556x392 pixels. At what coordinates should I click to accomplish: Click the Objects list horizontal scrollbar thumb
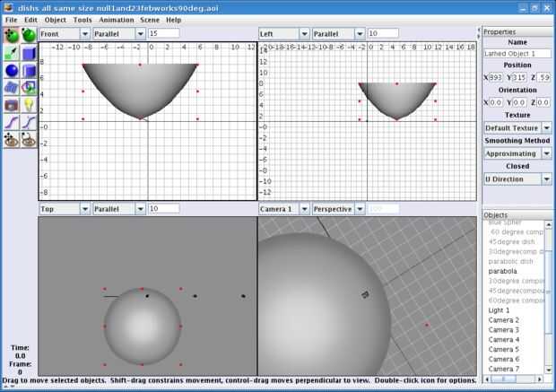click(503, 379)
